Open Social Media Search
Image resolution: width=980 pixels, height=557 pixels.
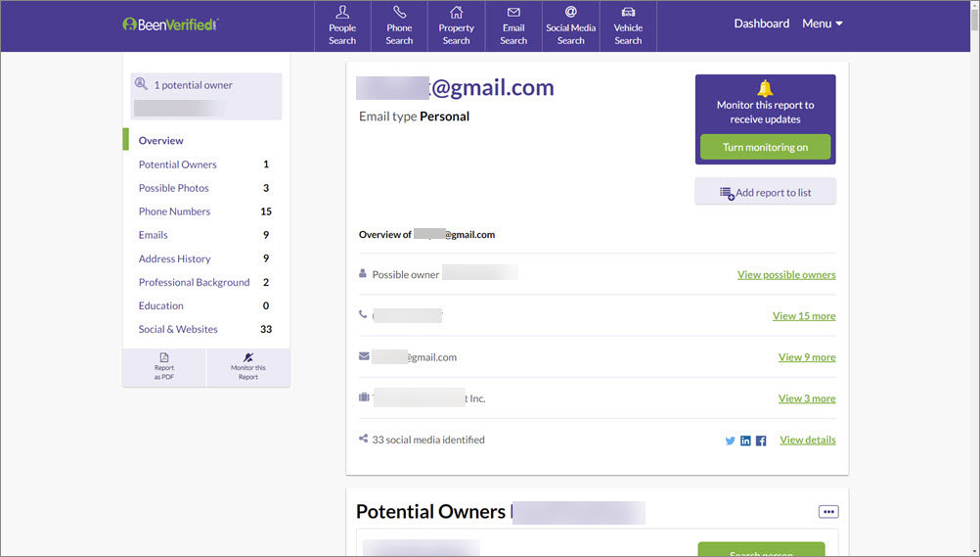pyautogui.click(x=570, y=25)
